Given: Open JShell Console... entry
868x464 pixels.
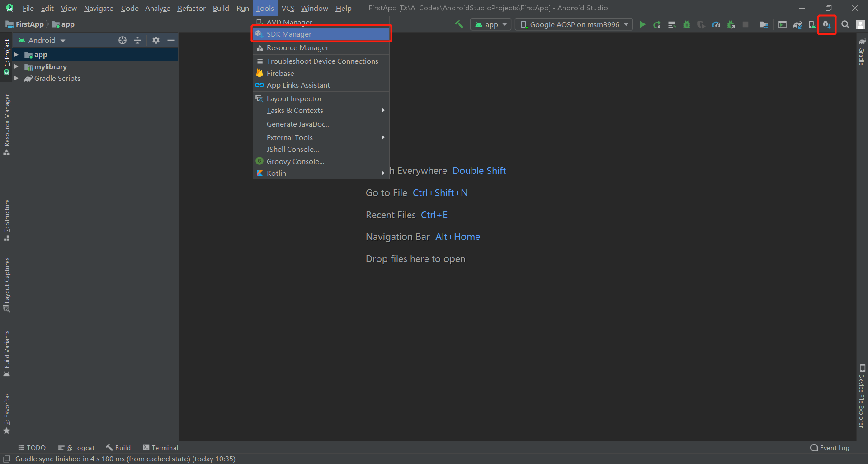Looking at the screenshot, I should coord(321,149).
